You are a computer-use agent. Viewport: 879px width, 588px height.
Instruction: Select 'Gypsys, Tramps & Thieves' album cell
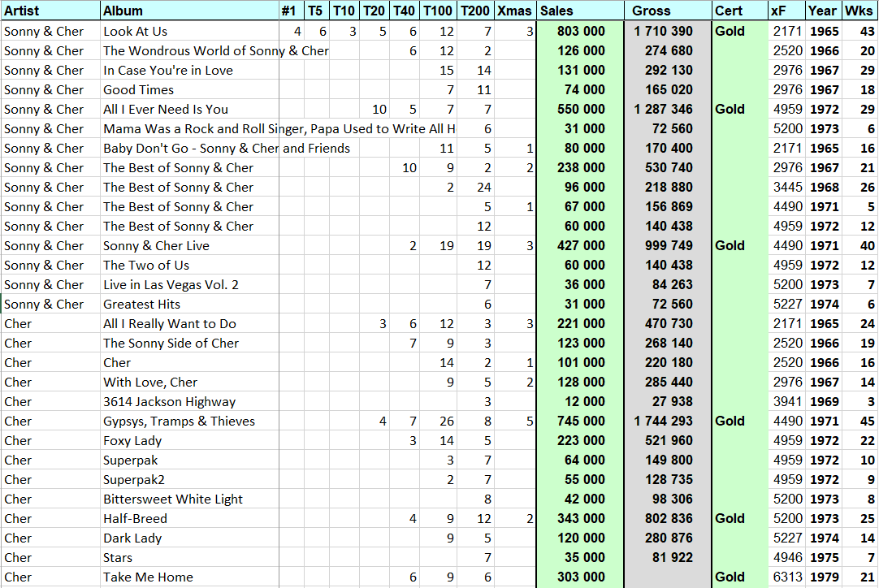189,421
